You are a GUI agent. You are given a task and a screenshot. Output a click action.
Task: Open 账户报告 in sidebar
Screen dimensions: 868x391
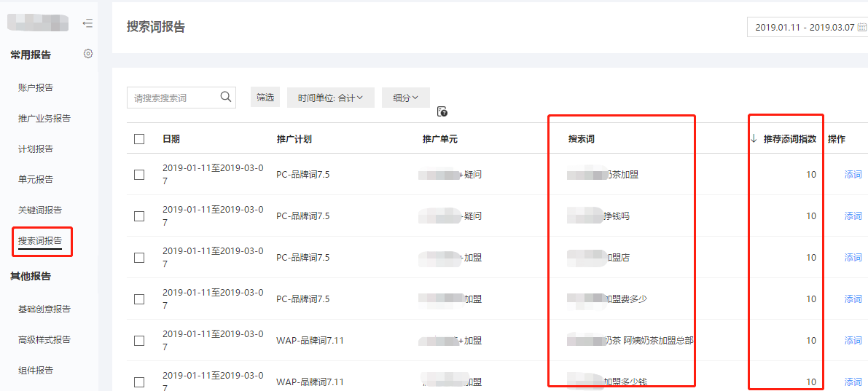36,88
